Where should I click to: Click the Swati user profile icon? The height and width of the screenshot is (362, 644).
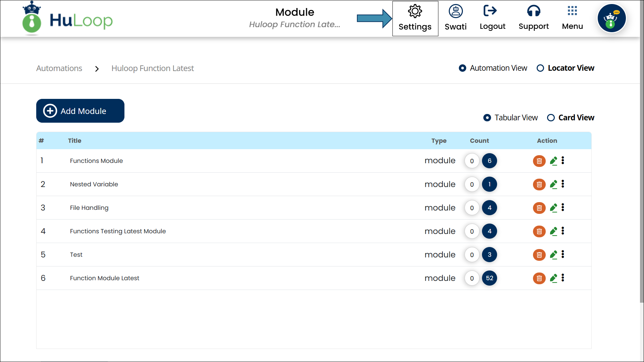tap(455, 12)
